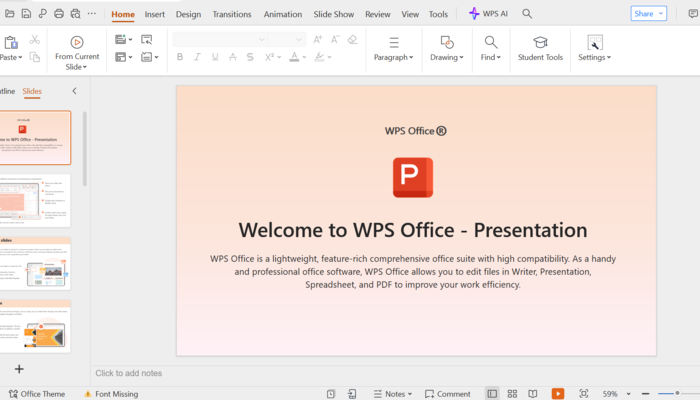700x400 pixels.
Task: Open comments panel icon at top right
Action: pyautogui.click(x=693, y=14)
